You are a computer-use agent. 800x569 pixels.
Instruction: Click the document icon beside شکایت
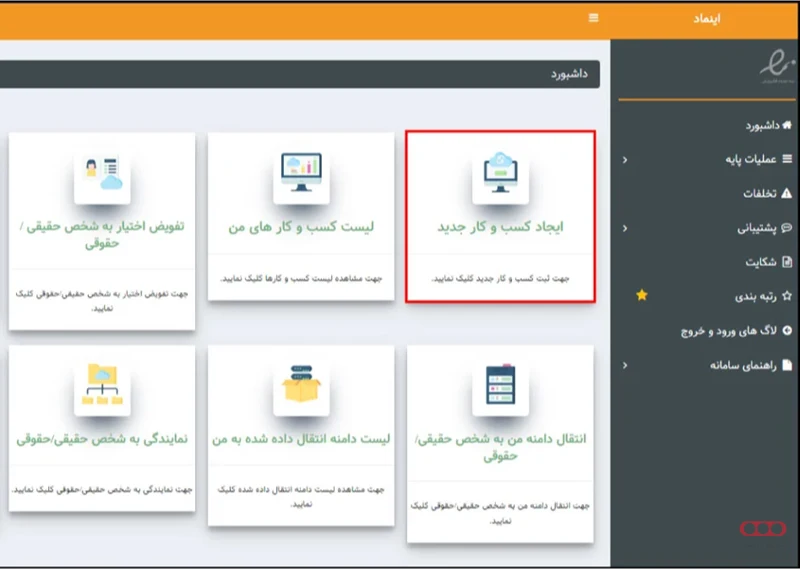787,262
